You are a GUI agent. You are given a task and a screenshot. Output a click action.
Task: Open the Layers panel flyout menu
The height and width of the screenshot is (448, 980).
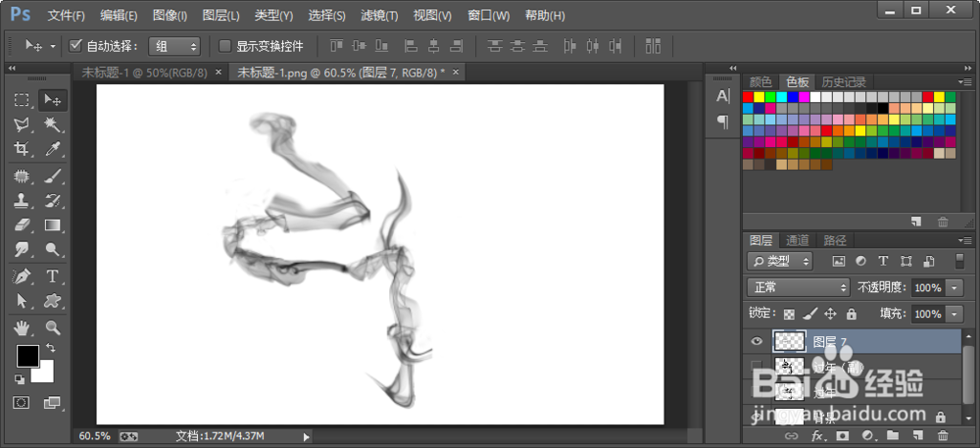(x=965, y=240)
